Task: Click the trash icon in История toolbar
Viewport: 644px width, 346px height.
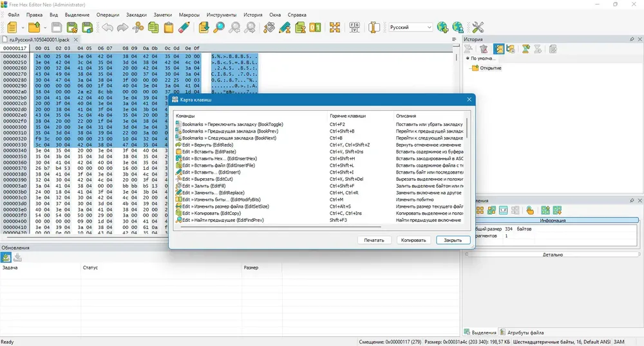Action: click(484, 49)
